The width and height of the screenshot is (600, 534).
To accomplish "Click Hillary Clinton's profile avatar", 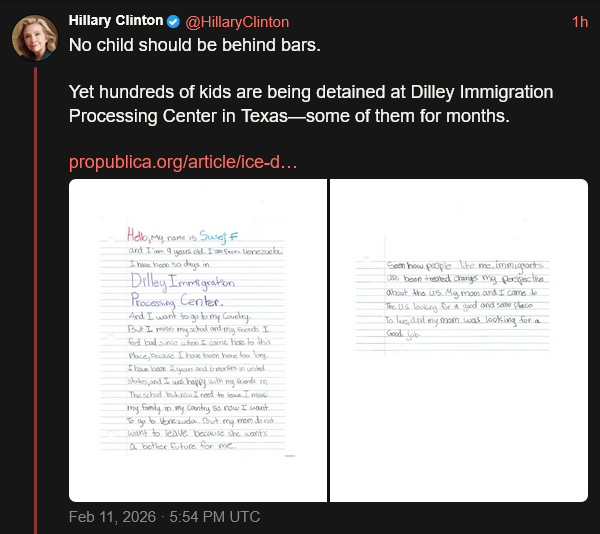I will (34, 38).
